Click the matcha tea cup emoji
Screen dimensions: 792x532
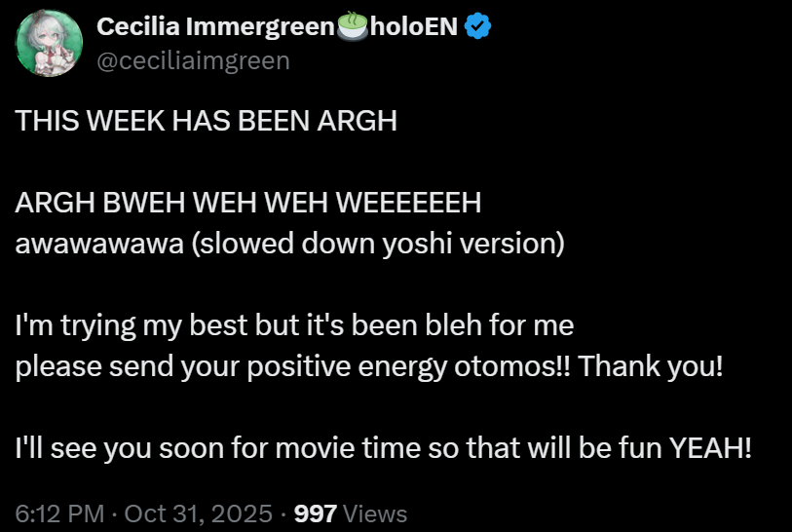click(352, 26)
